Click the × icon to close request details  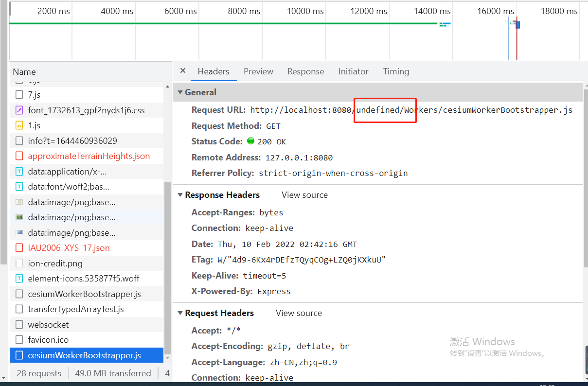click(x=182, y=71)
